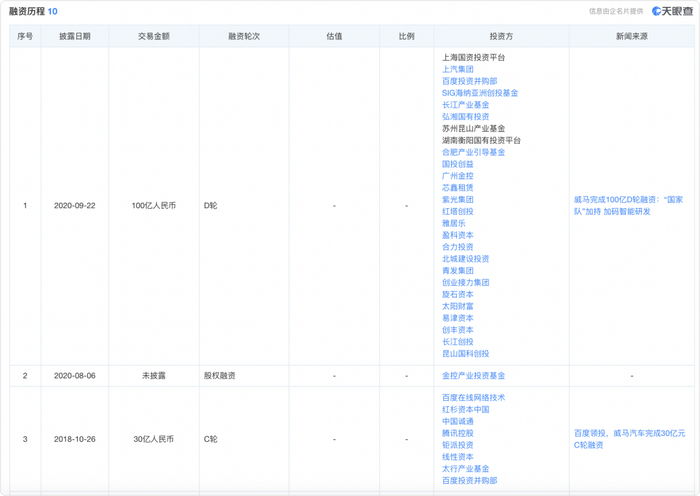Open 合力投资 investor link

(x=458, y=247)
